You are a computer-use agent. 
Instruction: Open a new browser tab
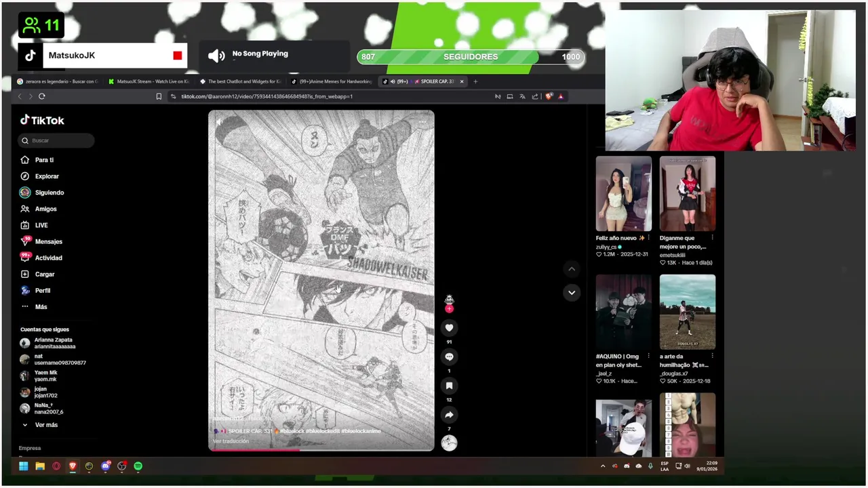click(x=475, y=81)
